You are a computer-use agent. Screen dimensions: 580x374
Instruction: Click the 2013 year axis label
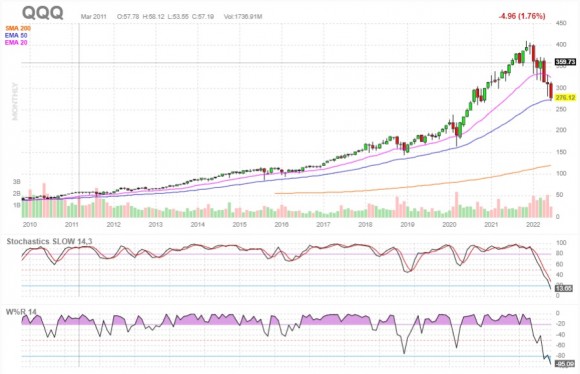155,225
